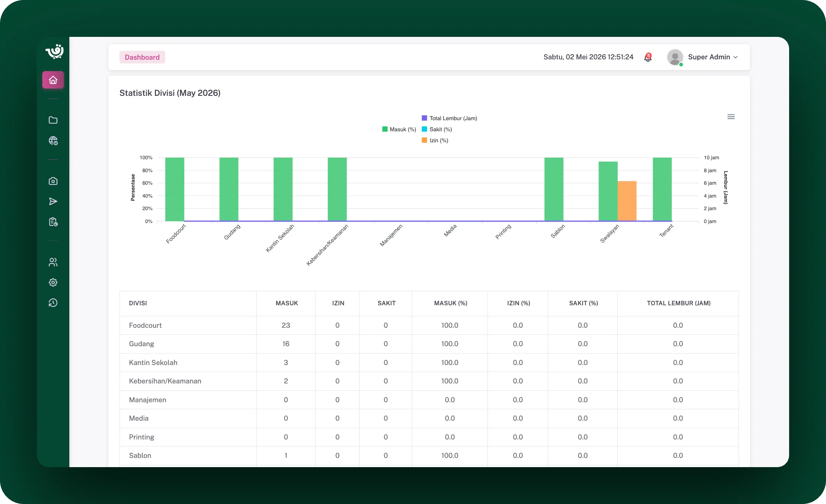Image resolution: width=826 pixels, height=504 pixels.
Task: Click the globe with clock sidebar icon
Action: coord(53,141)
